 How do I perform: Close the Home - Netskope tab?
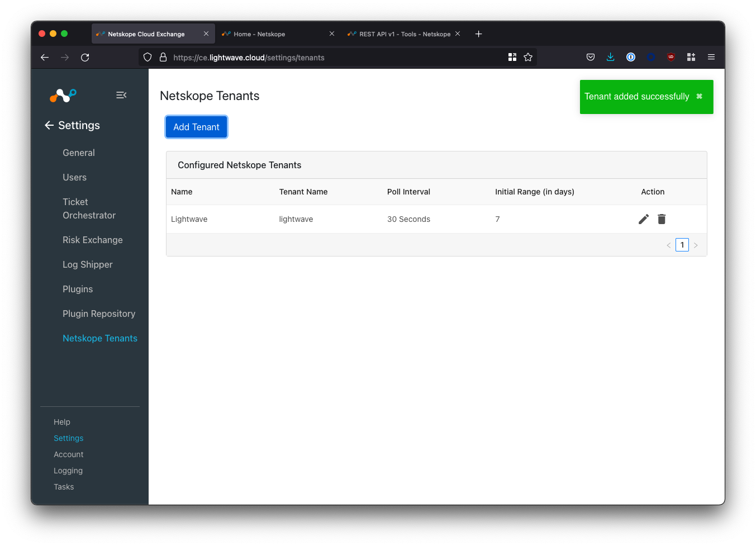click(x=332, y=34)
